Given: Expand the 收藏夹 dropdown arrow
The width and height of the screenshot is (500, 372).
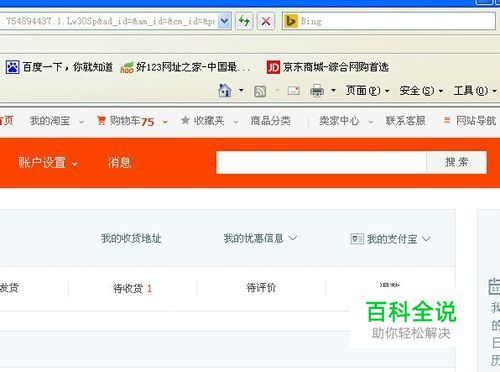Looking at the screenshot, I should pos(236,122).
